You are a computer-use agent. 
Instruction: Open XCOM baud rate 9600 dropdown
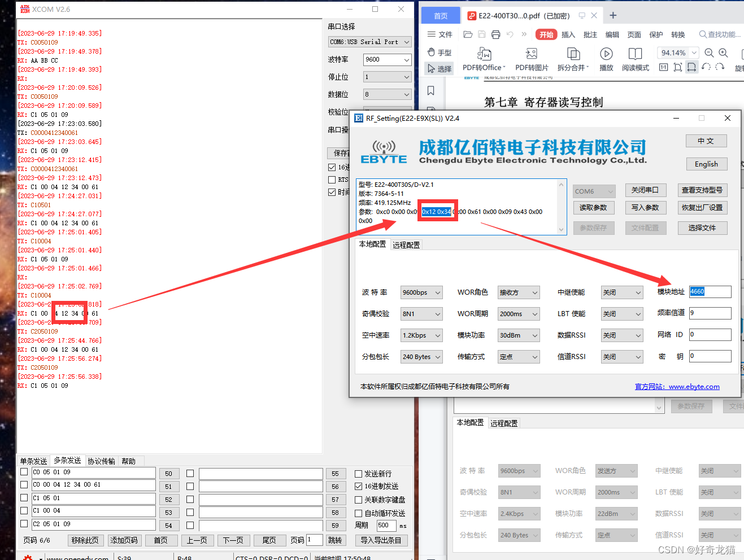[387, 59]
